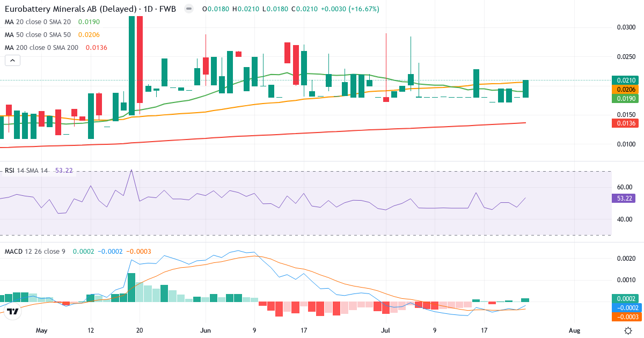
Task: Select the MA 50 indicator legend
Action: 39,35
